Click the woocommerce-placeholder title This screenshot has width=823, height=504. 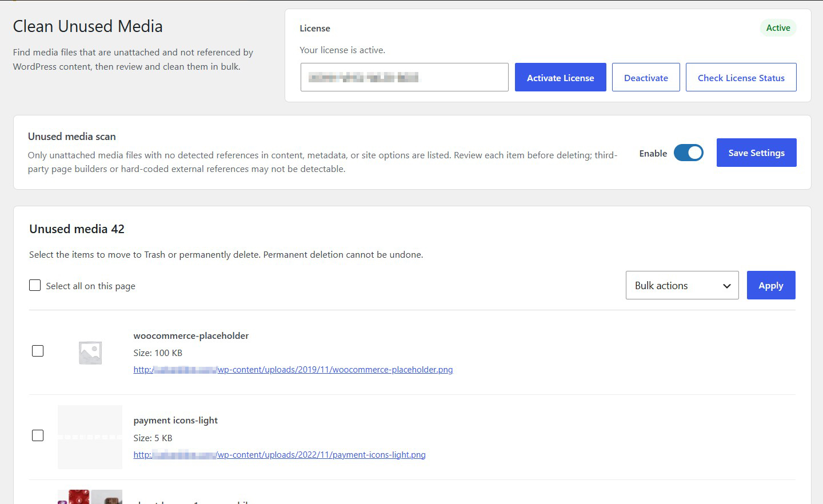191,336
